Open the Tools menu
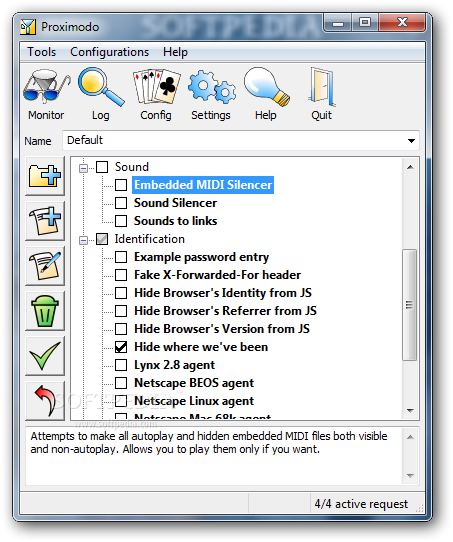The width and height of the screenshot is (453, 542). (x=41, y=52)
